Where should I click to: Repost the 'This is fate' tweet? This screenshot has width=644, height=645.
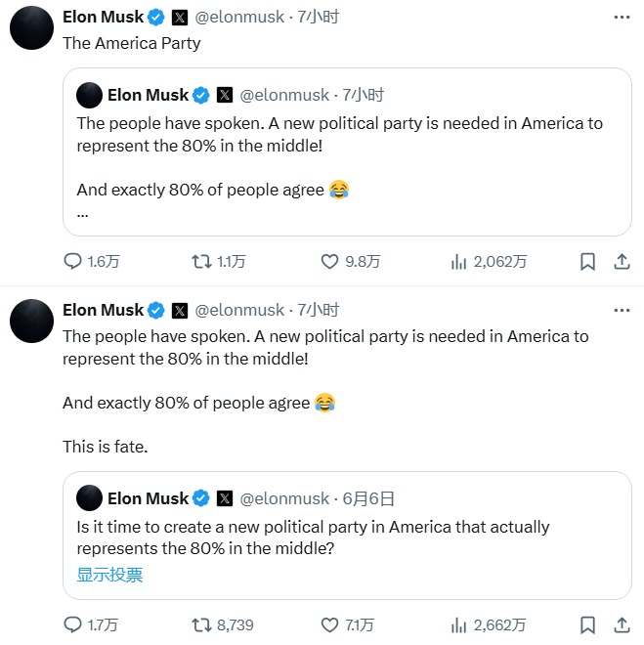tap(201, 624)
